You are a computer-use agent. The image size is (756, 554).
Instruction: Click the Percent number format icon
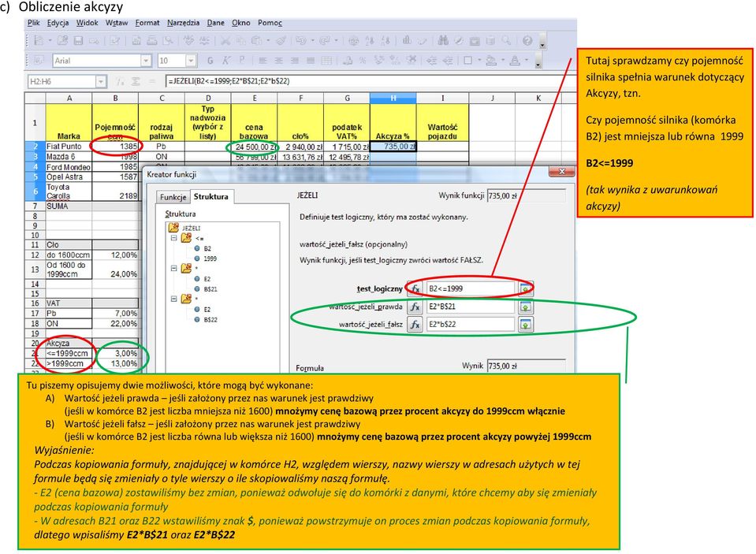[363, 60]
